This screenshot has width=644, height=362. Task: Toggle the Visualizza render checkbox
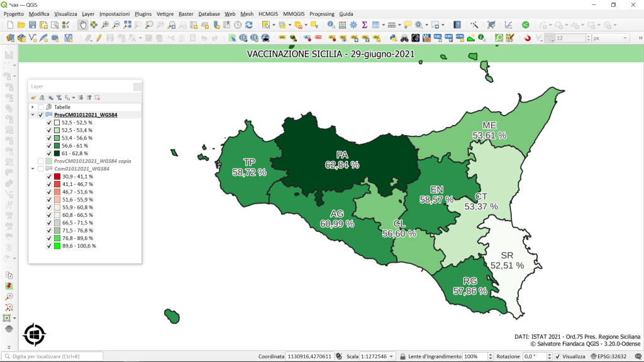(557, 356)
